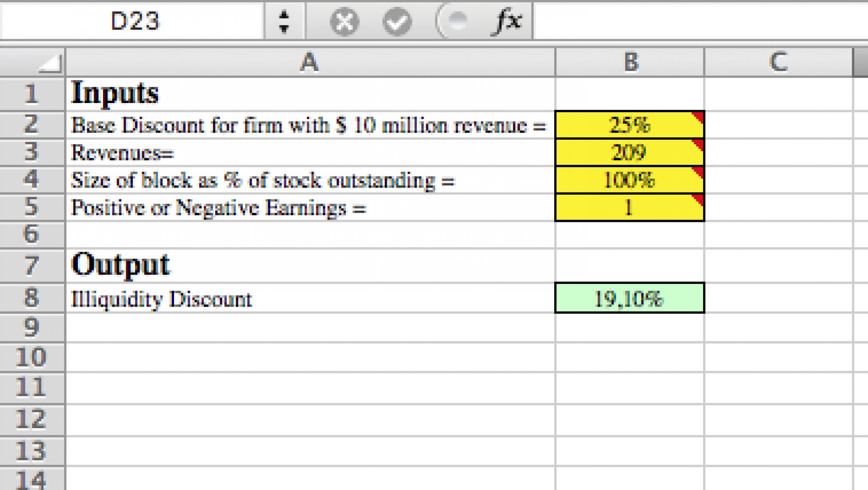Click the confirm entry checkmark icon

click(x=397, y=21)
